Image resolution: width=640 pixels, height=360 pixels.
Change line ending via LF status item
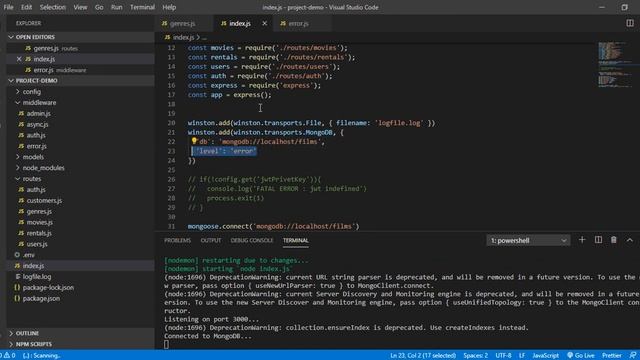522,356
